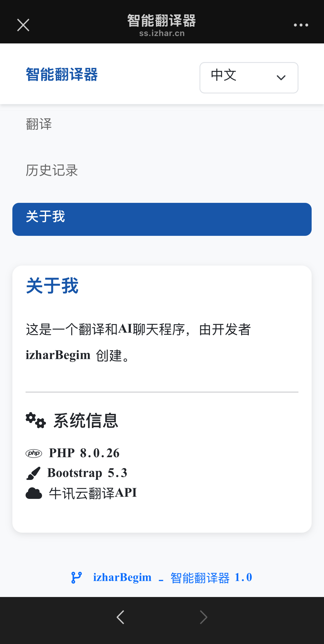This screenshot has height=644, width=324.
Task: Click the brush icon beside Bootstrap 5.3
Action: click(x=34, y=473)
